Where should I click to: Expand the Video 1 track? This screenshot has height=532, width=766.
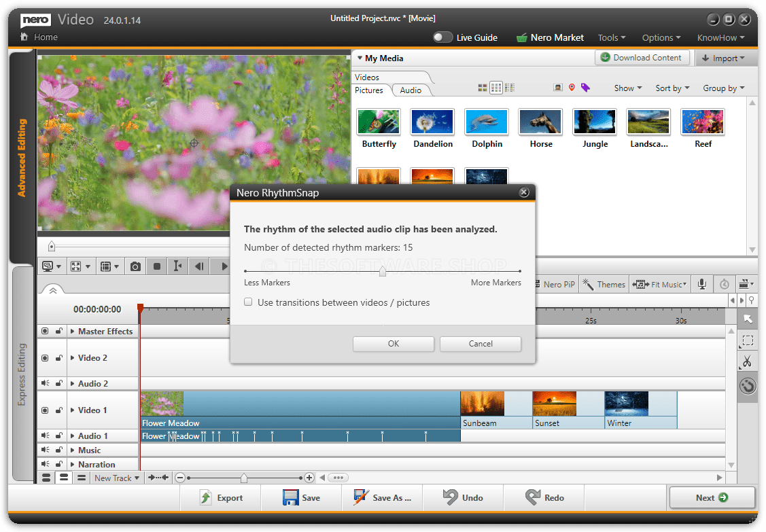pos(72,410)
